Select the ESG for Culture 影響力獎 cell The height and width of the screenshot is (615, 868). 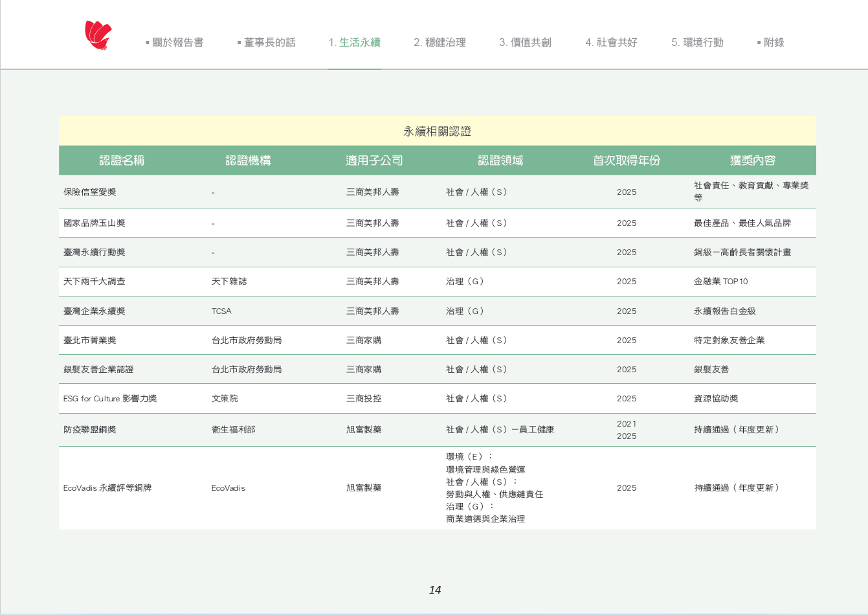click(110, 399)
